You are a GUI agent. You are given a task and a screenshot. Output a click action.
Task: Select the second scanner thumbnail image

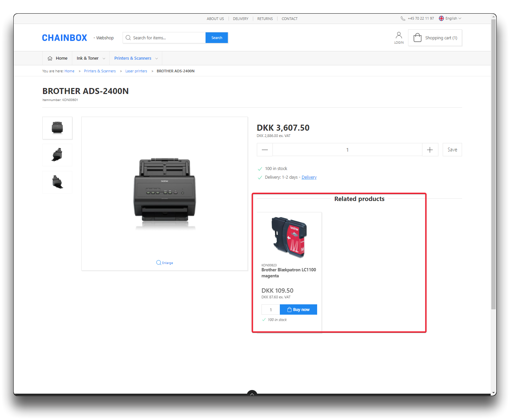tap(57, 155)
